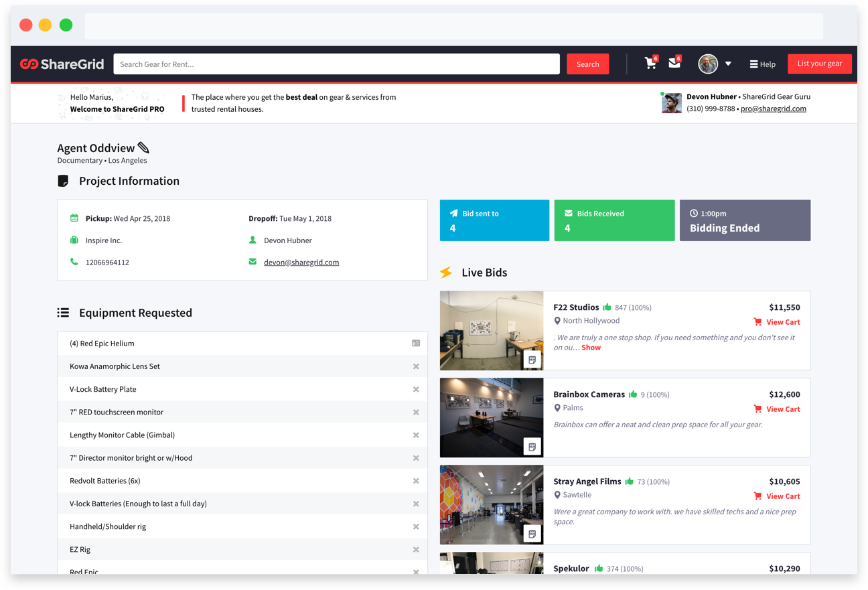This screenshot has width=868, height=590.
Task: Click the Palms location pin
Action: point(557,408)
